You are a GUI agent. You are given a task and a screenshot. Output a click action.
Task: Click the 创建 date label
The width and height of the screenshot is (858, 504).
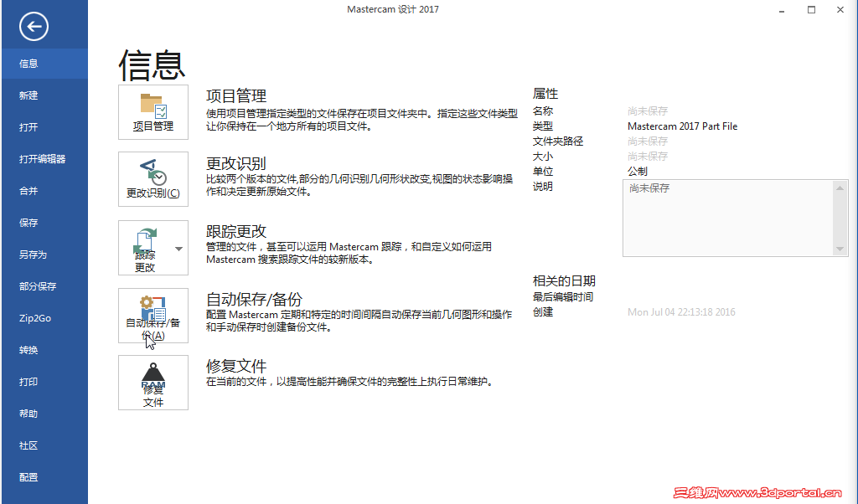point(543,312)
